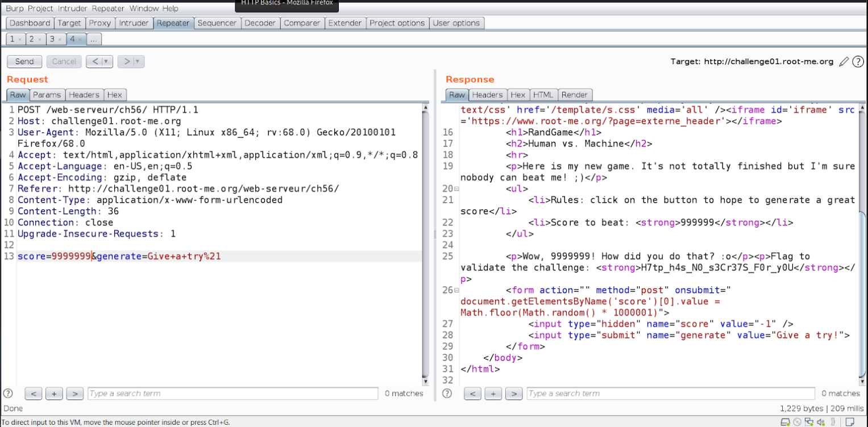Viewport: 868px width, 427px height.
Task: Click the network status icon in the VM status bar
Action: click(x=808, y=422)
